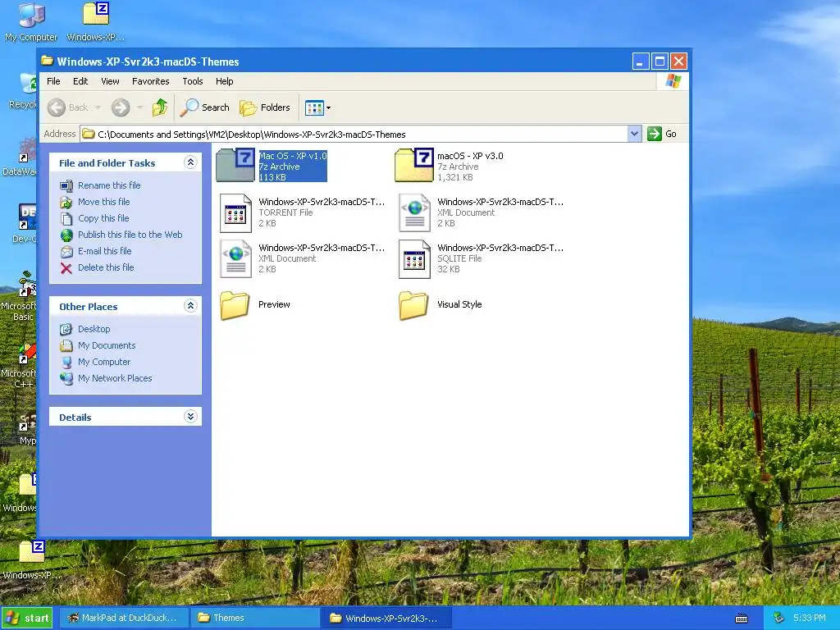The image size is (840, 630).
Task: Click the Go button
Action: click(x=662, y=134)
